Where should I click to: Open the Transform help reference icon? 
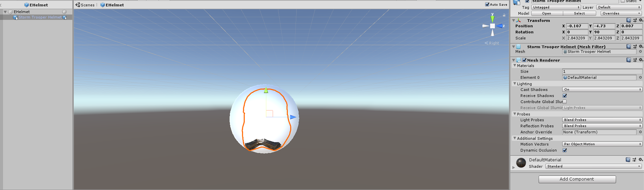[629, 20]
